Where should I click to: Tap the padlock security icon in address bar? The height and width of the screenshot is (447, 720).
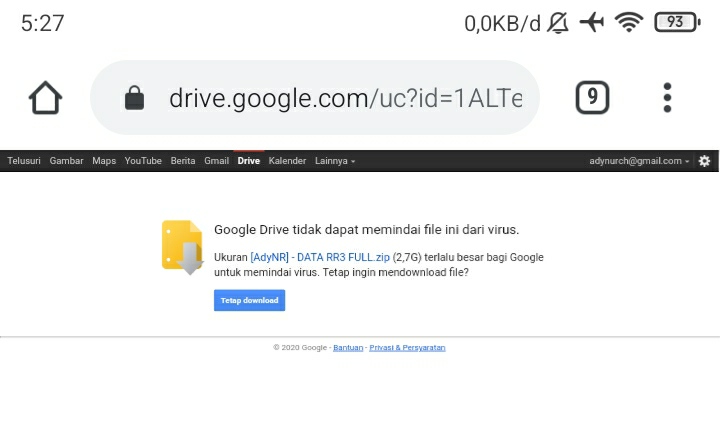[x=134, y=97]
